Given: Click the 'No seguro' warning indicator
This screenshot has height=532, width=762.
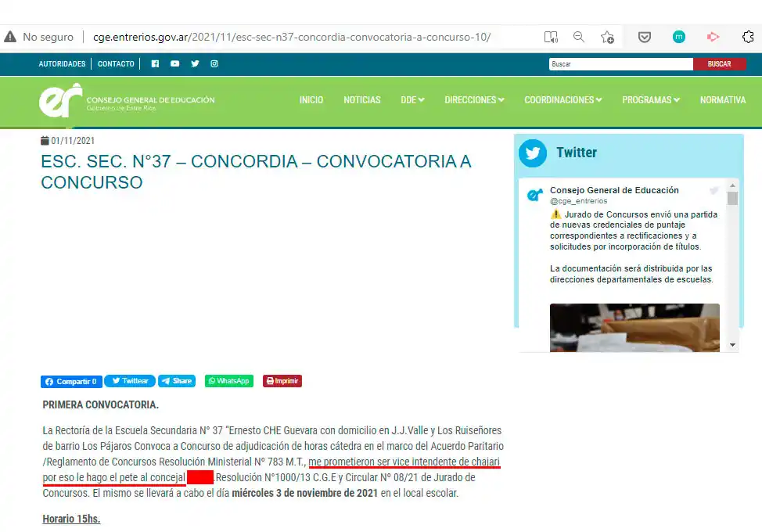Looking at the screenshot, I should (x=38, y=36).
